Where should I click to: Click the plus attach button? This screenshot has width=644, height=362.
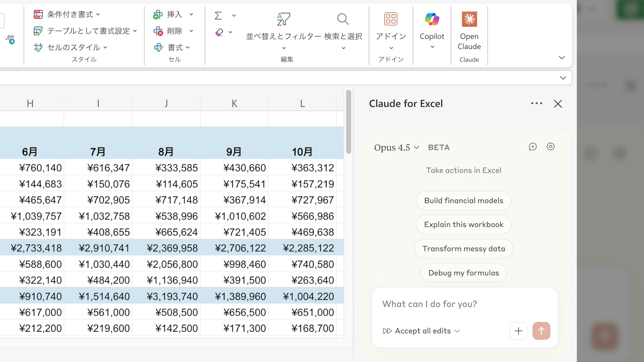pos(518,331)
